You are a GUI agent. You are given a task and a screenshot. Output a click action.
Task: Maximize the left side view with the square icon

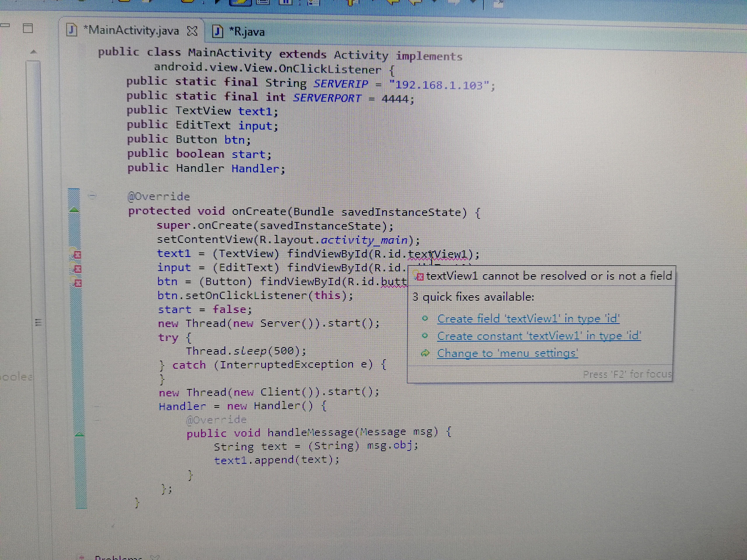coord(28,28)
